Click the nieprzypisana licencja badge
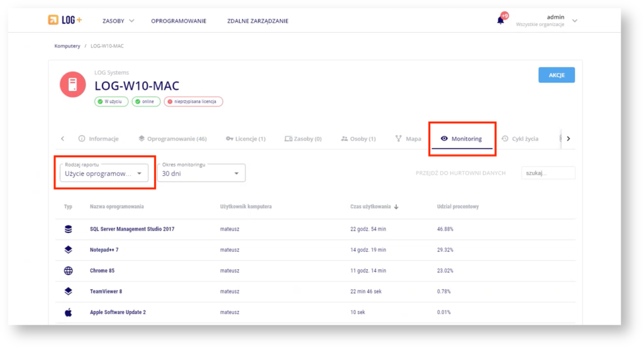The height and width of the screenshot is (348, 644). 194,101
